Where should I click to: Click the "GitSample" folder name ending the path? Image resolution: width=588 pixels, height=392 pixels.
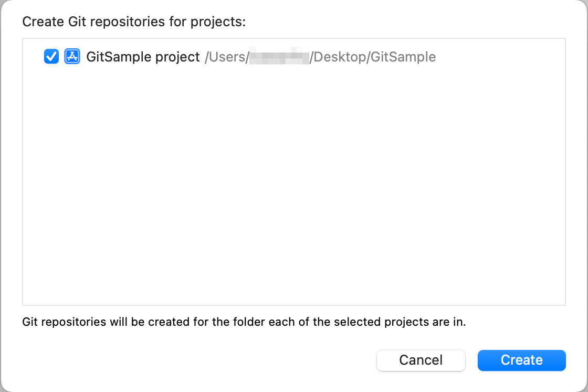[x=403, y=57]
